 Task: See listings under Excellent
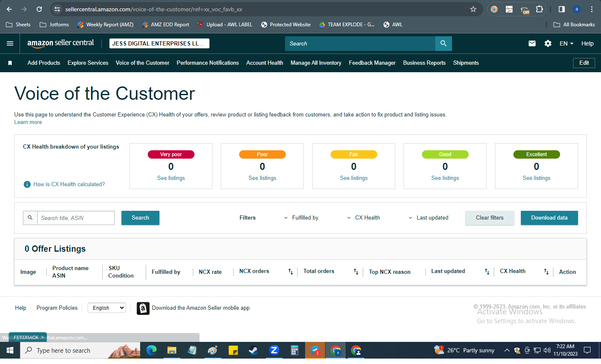click(x=537, y=178)
